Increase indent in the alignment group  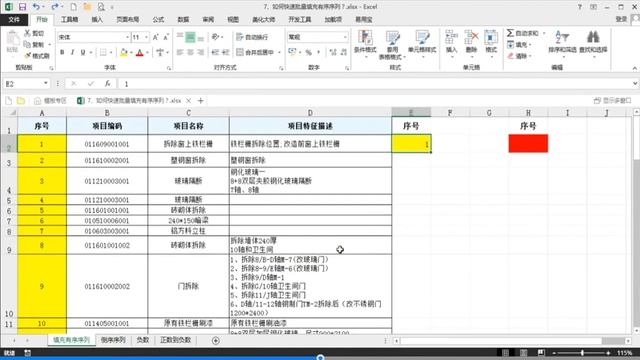pyautogui.click(x=226, y=52)
